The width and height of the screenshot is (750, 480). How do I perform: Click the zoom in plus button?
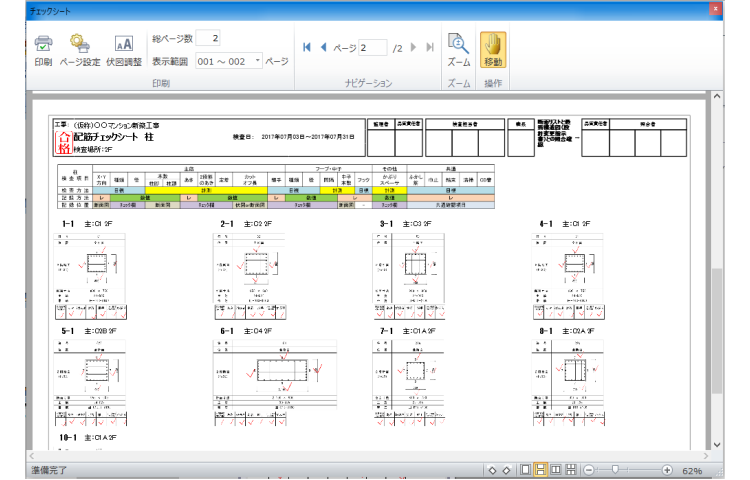[x=667, y=470]
